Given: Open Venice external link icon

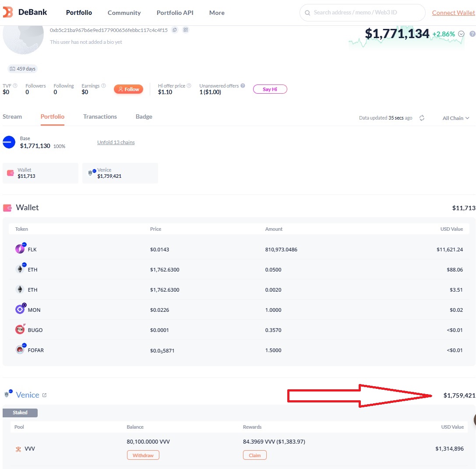Looking at the screenshot, I should 44,395.
